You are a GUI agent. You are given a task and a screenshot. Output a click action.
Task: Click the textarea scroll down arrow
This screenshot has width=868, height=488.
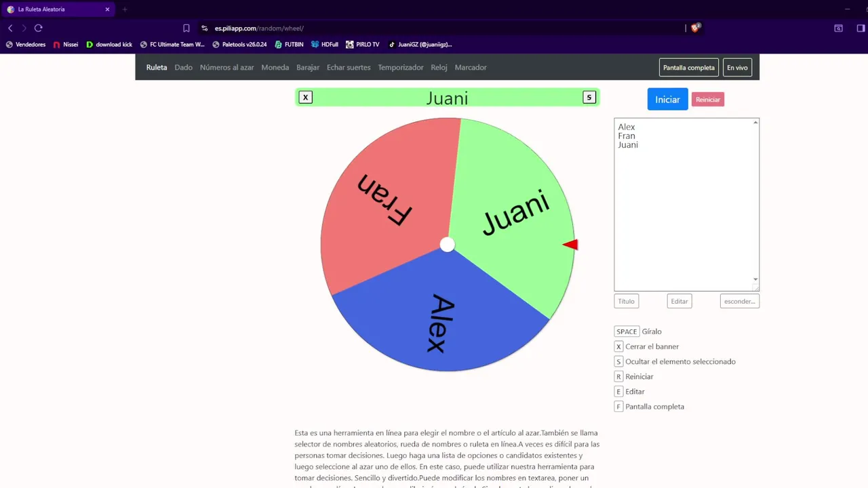tap(755, 279)
